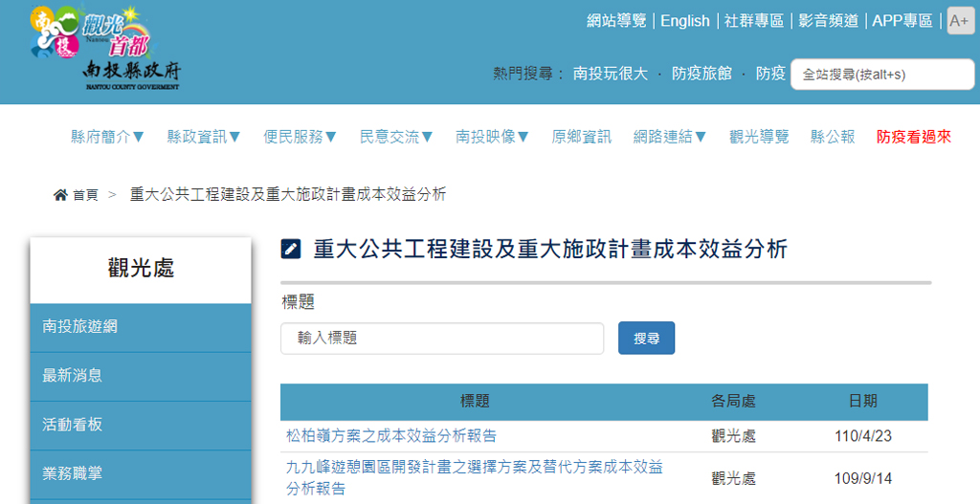The height and width of the screenshot is (504, 980).
Task: Open the 民意交流 dropdown menu
Action: tap(396, 137)
